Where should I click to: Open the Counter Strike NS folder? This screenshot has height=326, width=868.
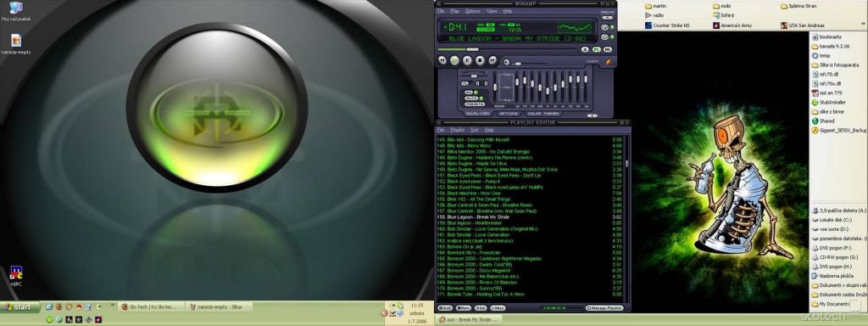pos(667,25)
